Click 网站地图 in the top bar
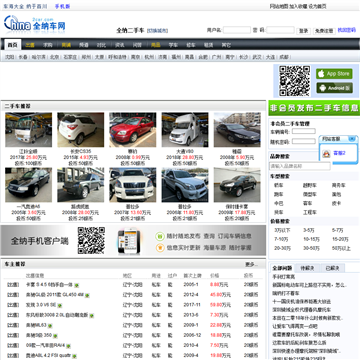Viewport: 360px width, 360px height. tap(279, 6)
